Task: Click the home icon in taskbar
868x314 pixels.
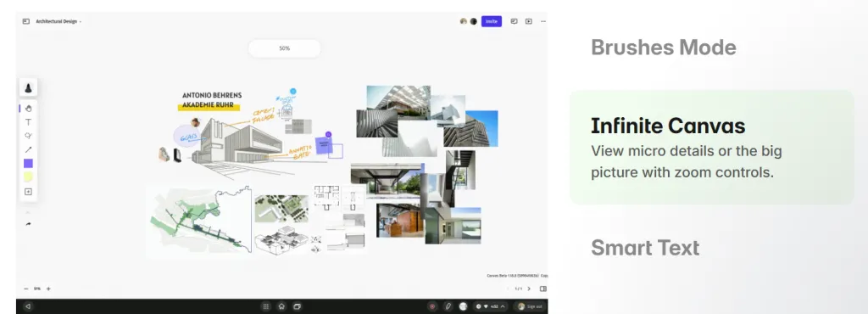Action: pos(281,306)
